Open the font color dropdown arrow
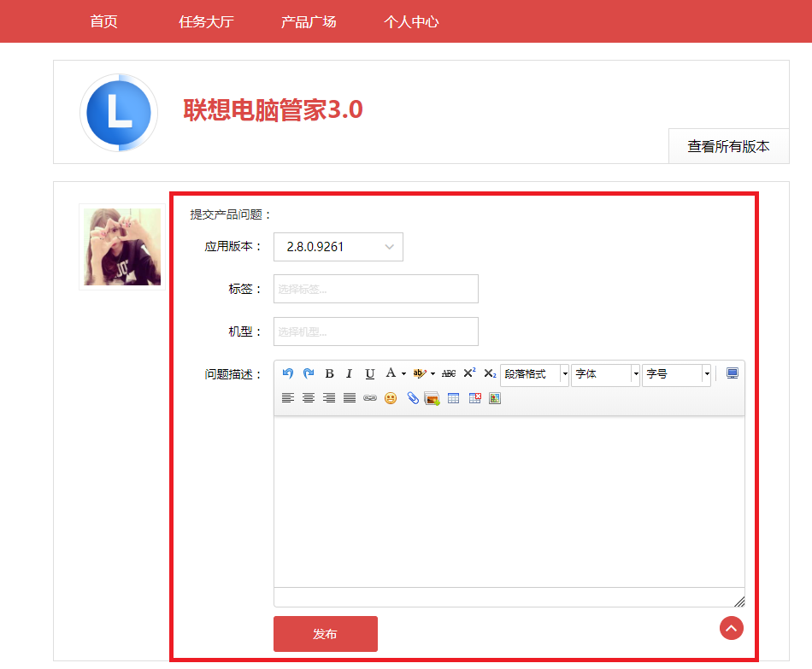812x669 pixels. (x=404, y=374)
